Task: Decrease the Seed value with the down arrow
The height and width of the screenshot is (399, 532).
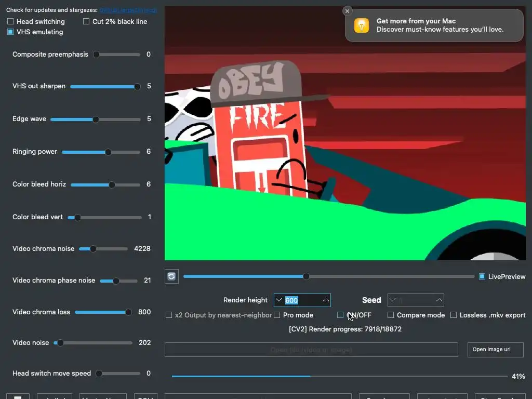Action: [x=393, y=300]
